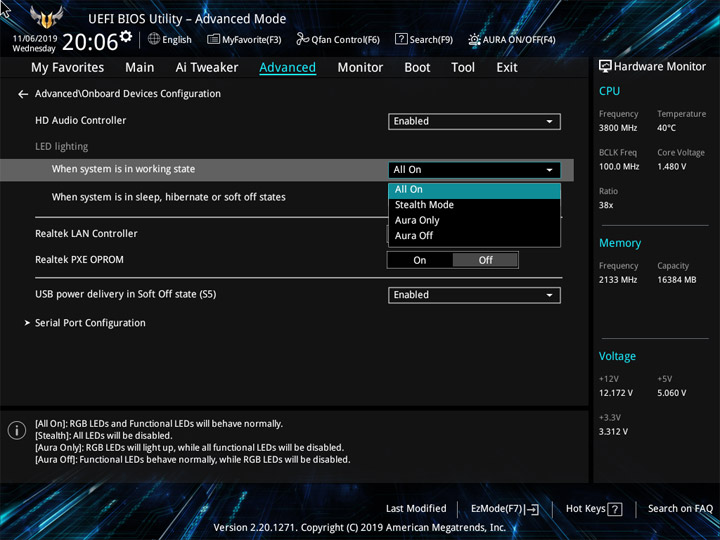Click BCLK Freq value 100.0 MHz
This screenshot has width=720, height=540.
tap(619, 167)
